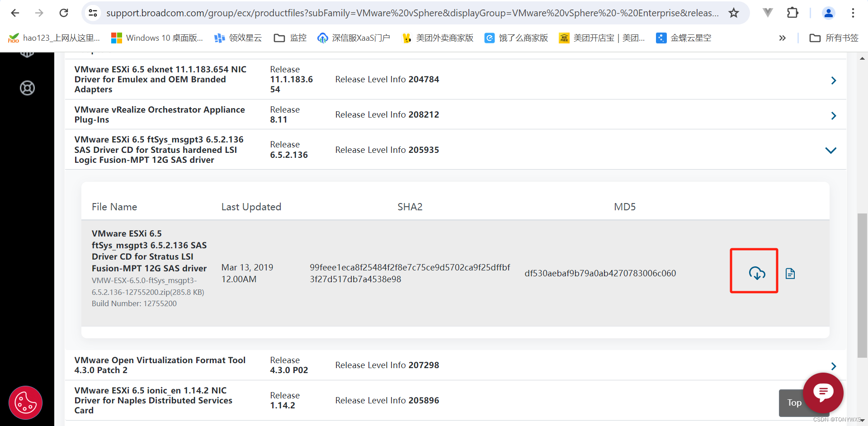Open the support lifebuoy icon in sidebar
The height and width of the screenshot is (426, 868).
click(27, 88)
